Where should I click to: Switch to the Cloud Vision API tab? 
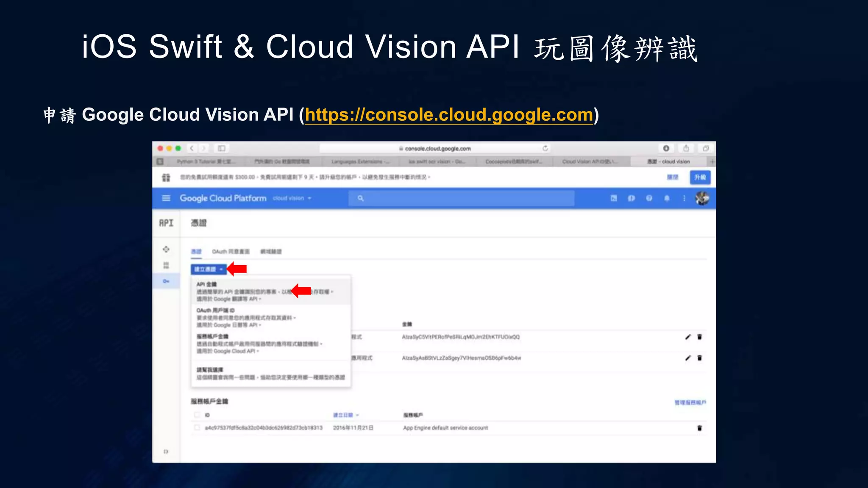pos(590,162)
